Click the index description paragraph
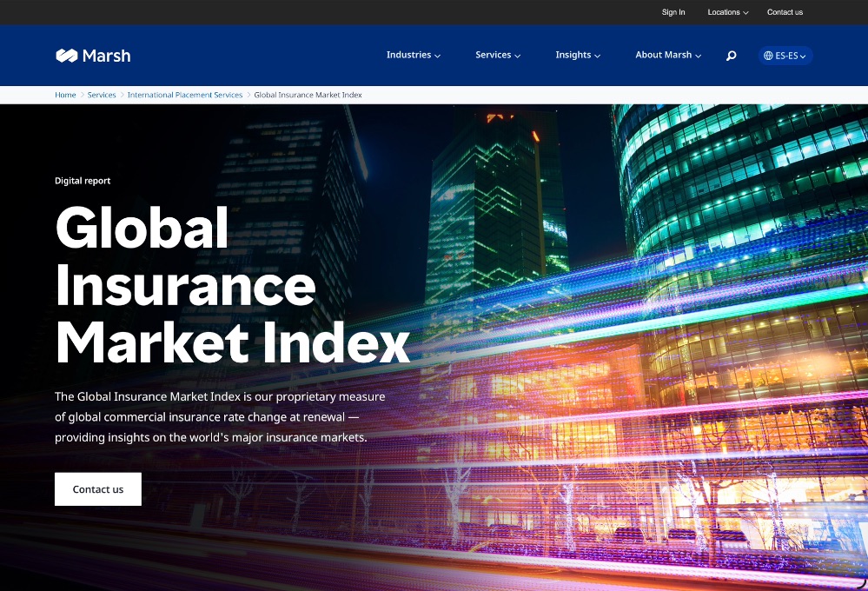Viewport: 868px width, 591px height. pos(220,417)
